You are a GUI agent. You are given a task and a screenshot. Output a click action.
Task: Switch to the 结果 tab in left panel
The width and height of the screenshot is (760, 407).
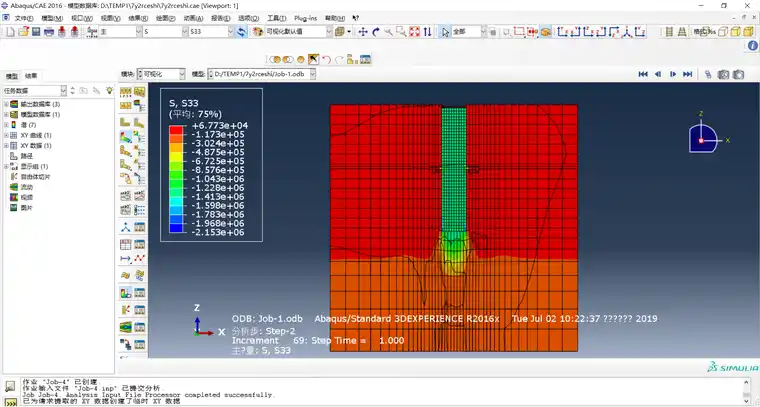pos(31,76)
